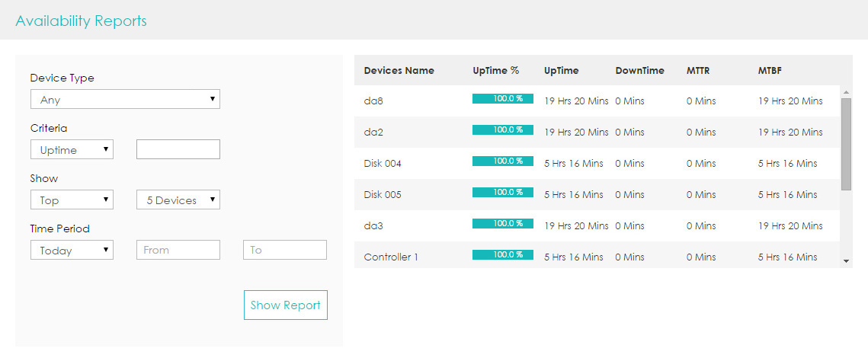Click the From date field

point(178,251)
